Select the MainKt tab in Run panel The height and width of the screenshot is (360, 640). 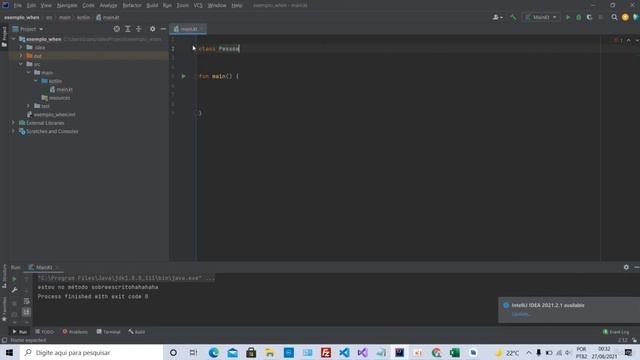43,267
